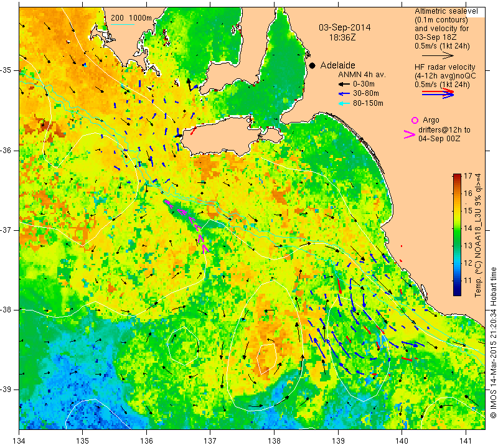Click '0.5m/s (1kt 24h)' under '(4-12h avg)noQC'
The image size is (498, 448).
click(442, 85)
